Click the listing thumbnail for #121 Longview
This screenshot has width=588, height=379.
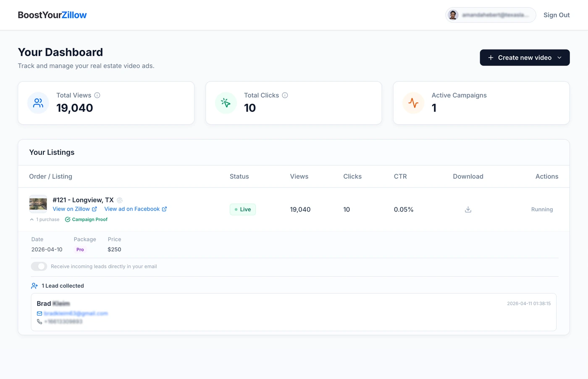tap(38, 204)
